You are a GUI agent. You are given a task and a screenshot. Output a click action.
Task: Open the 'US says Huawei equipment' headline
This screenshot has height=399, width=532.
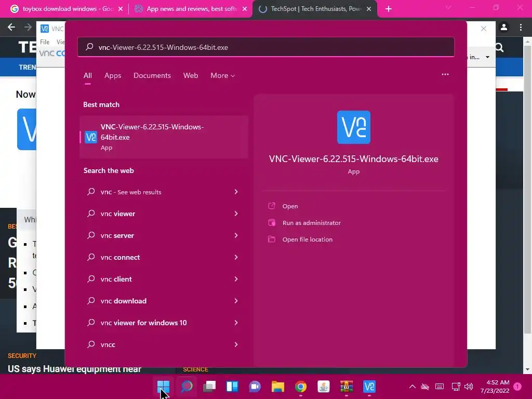74,369
